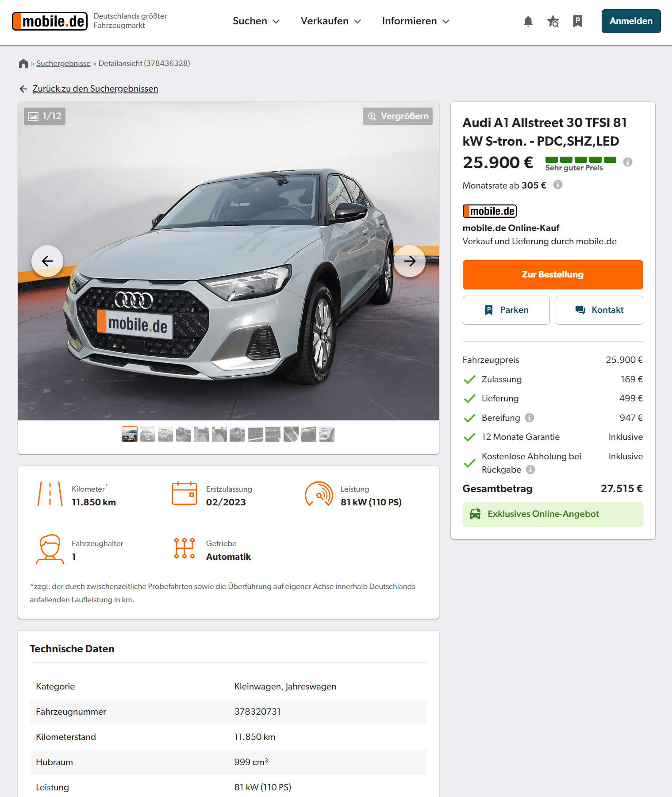Click the Anmelden login button
The height and width of the screenshot is (797, 672).
pyautogui.click(x=631, y=21)
